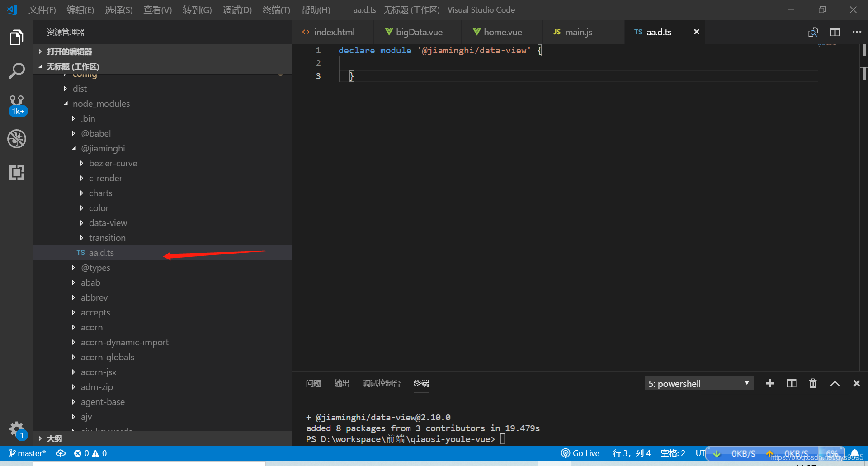The width and height of the screenshot is (868, 466).
Task: Start Go Live server from status bar
Action: point(580,453)
